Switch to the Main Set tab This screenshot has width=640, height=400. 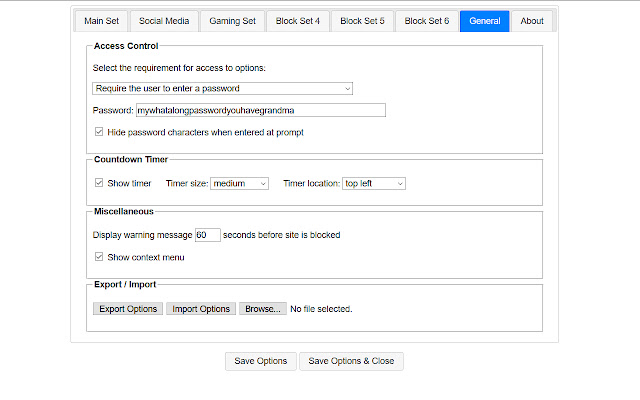(x=106, y=21)
